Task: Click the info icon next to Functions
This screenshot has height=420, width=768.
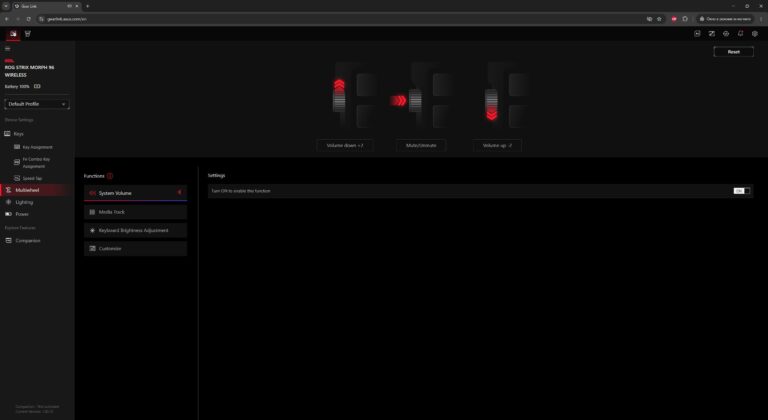Action: pyautogui.click(x=110, y=176)
